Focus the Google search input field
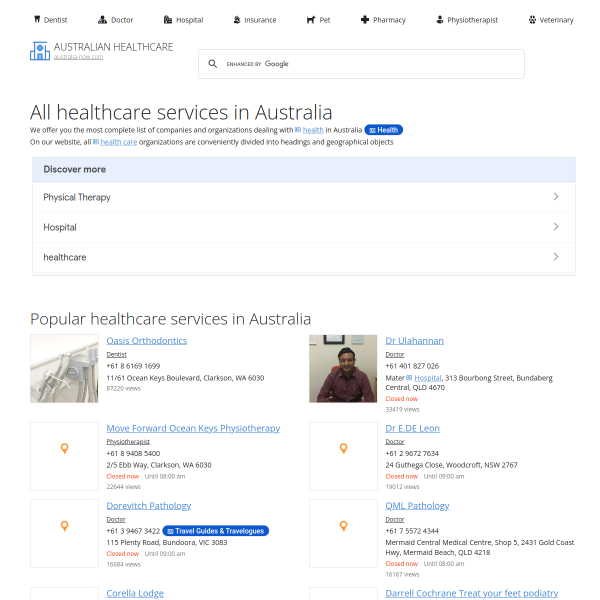Screen dimensions: 600x600 point(361,64)
